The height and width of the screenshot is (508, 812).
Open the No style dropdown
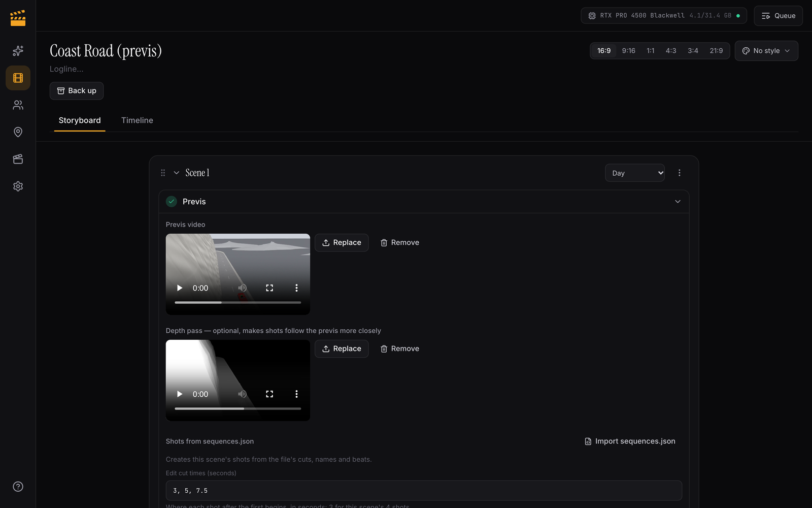766,51
